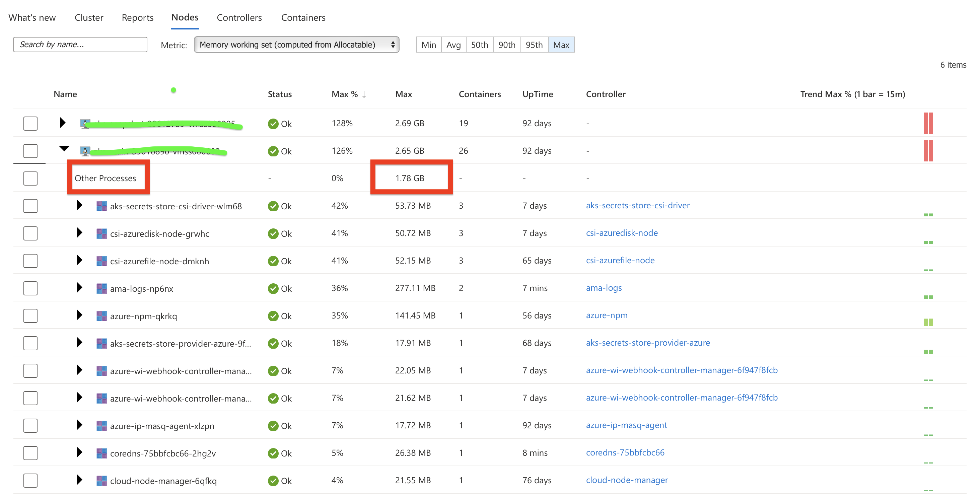Screen dimensions: 980x495
Task: Open the coredns-75bbfcbc66 controller link
Action: click(x=625, y=452)
